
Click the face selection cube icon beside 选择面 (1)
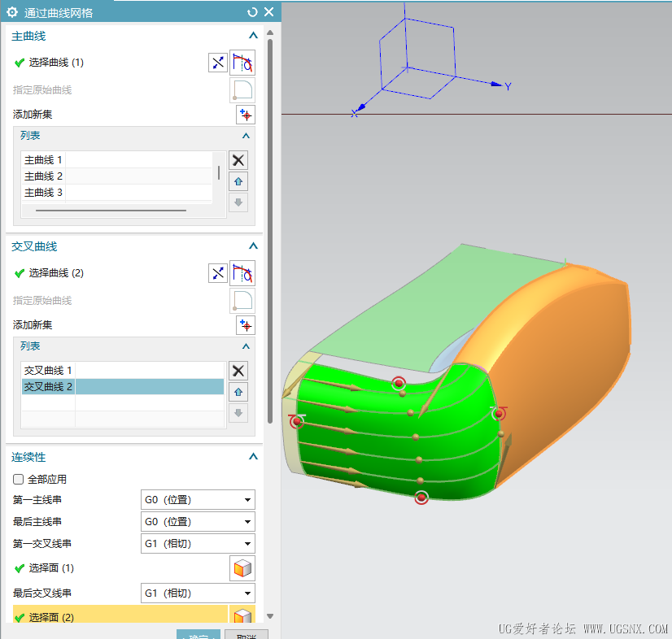pyautogui.click(x=242, y=569)
